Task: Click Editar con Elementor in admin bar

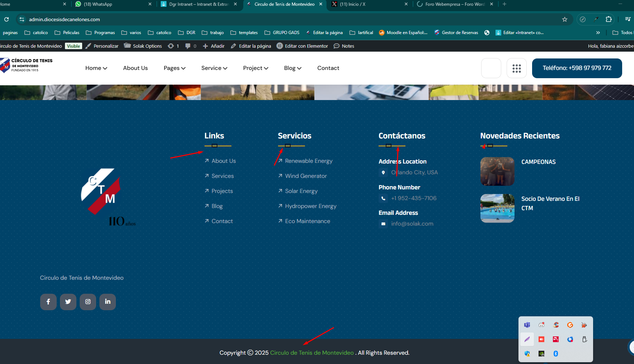Action: [x=302, y=46]
